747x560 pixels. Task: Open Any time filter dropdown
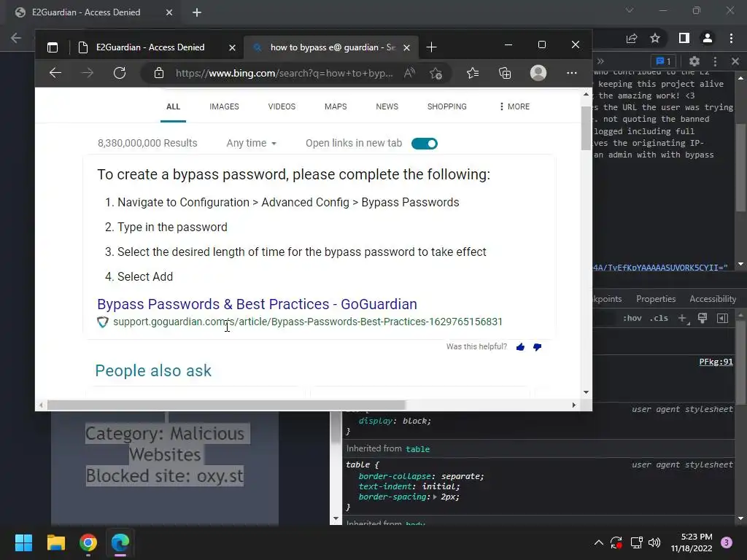tap(251, 144)
